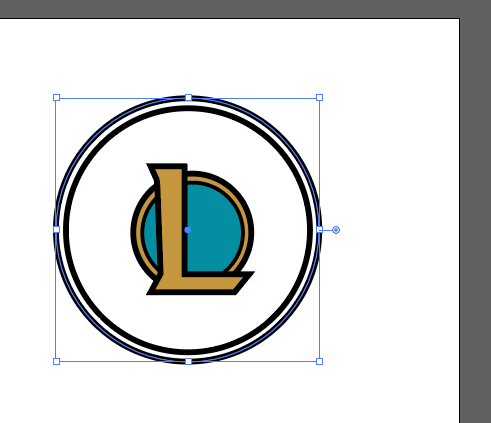491x423 pixels.
Task: Click the right-middle bounding box handle
Action: point(319,229)
